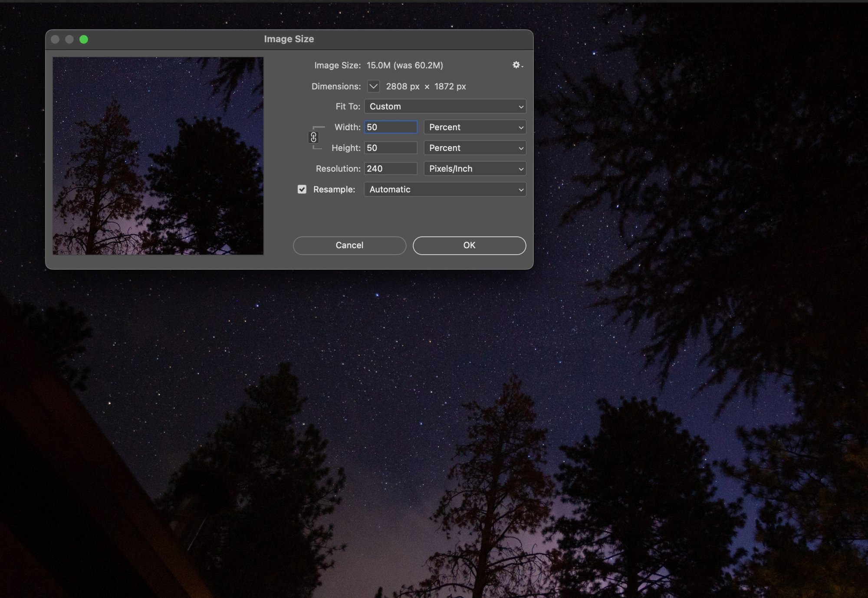868x598 pixels.
Task: Open the Height Percent units dropdown
Action: pyautogui.click(x=475, y=148)
